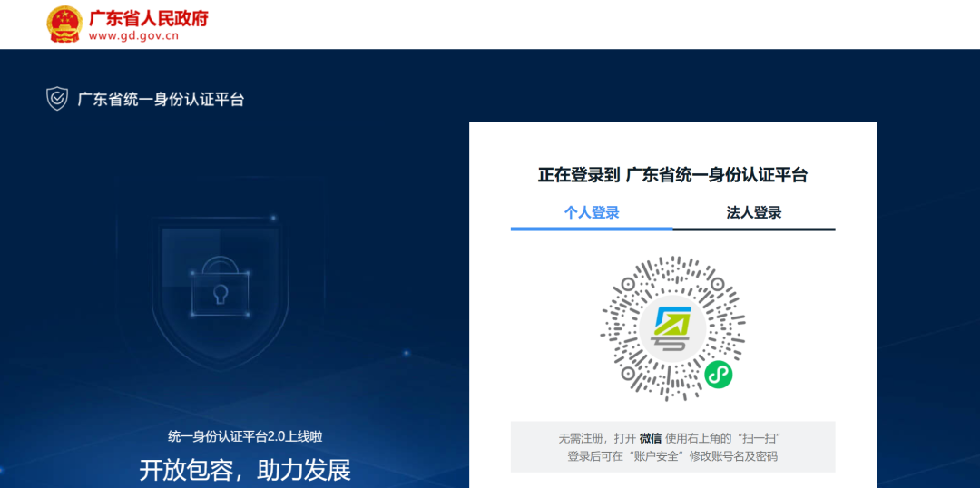Click the 正在登录到 广东省统一身份认证平台 heading
This screenshot has height=488, width=980.
click(672, 175)
